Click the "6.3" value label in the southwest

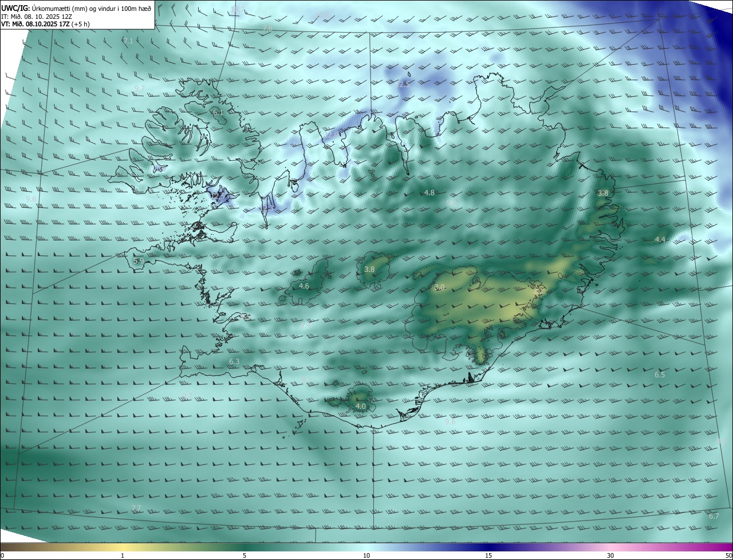[x=234, y=361]
